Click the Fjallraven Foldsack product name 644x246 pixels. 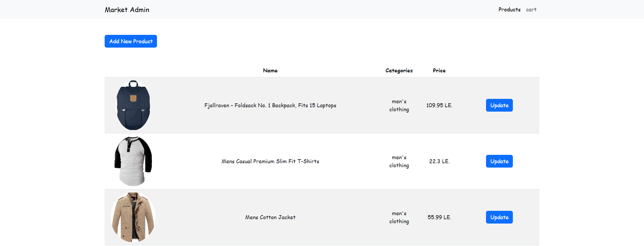(x=270, y=105)
